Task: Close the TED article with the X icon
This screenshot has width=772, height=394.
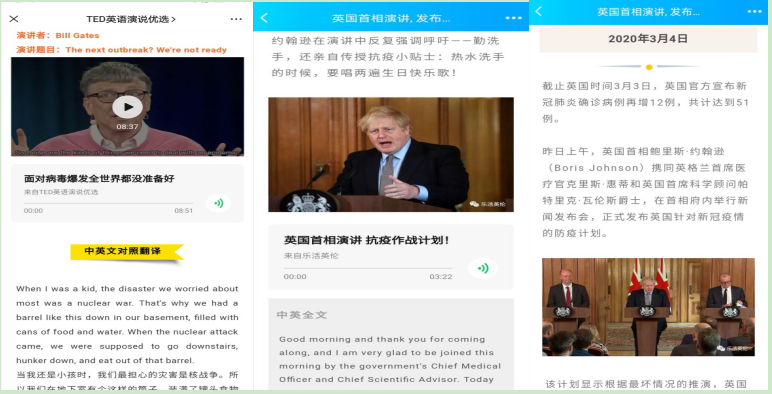Action: [14, 19]
